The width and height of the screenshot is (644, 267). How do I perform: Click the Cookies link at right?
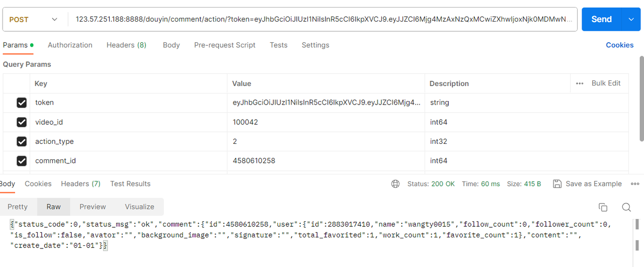click(619, 45)
